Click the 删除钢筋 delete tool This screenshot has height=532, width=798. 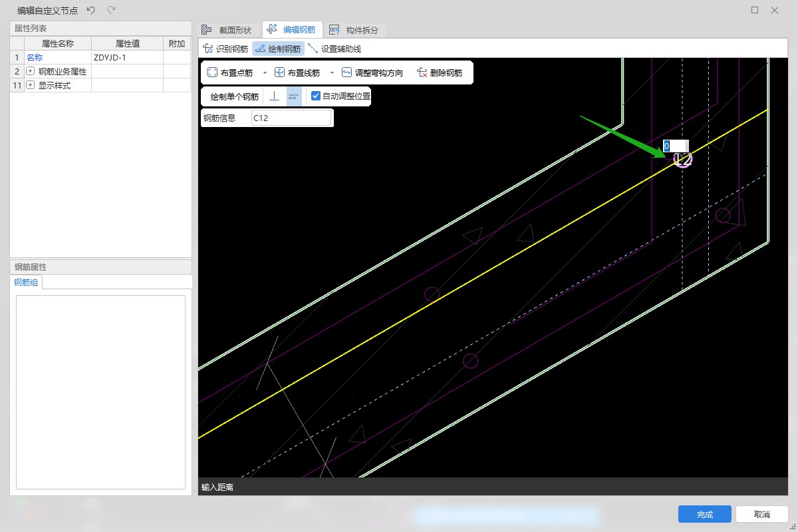tap(439, 72)
